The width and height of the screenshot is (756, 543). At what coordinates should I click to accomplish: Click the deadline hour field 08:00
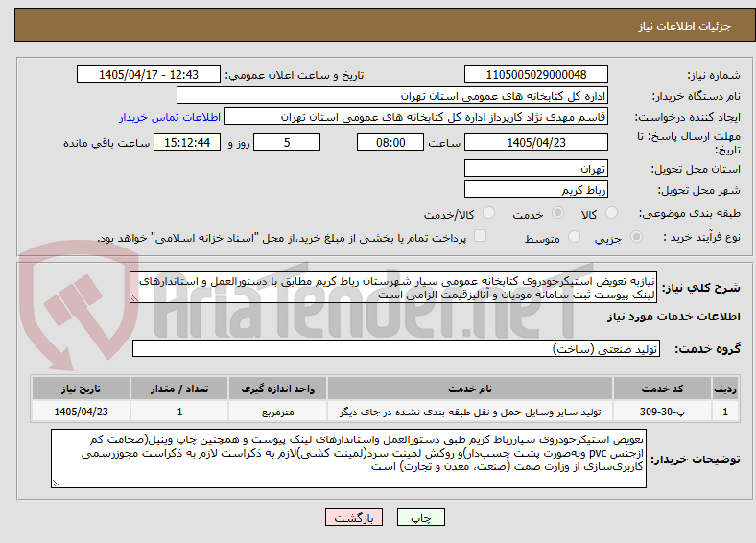coord(390,142)
